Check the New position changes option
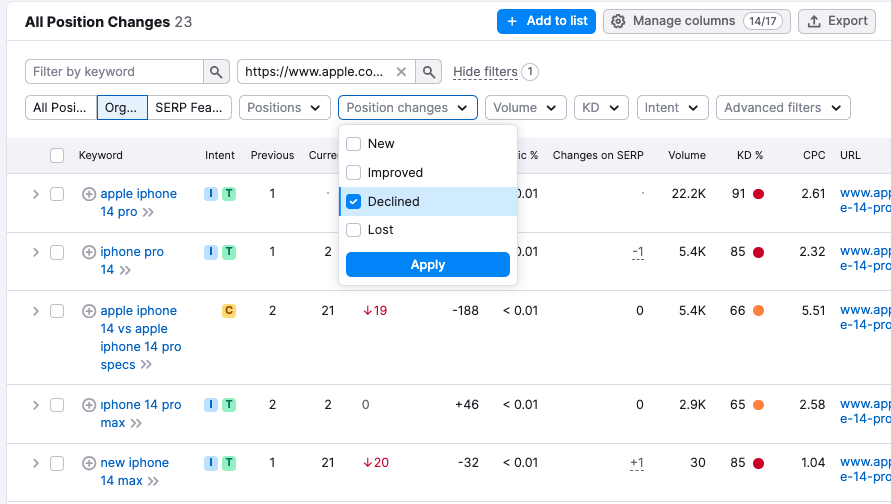This screenshot has height=504, width=891. (x=353, y=144)
